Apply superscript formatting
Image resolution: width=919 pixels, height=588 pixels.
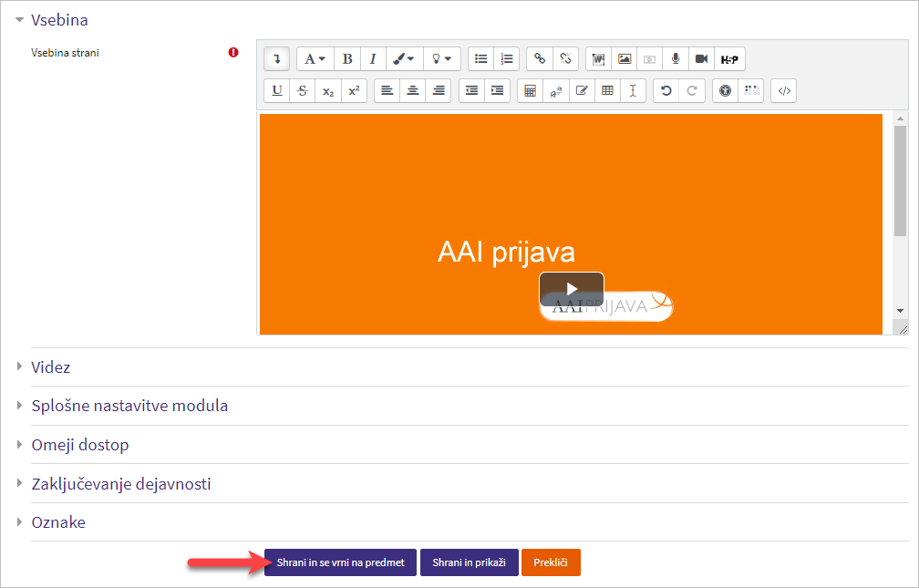(x=354, y=90)
